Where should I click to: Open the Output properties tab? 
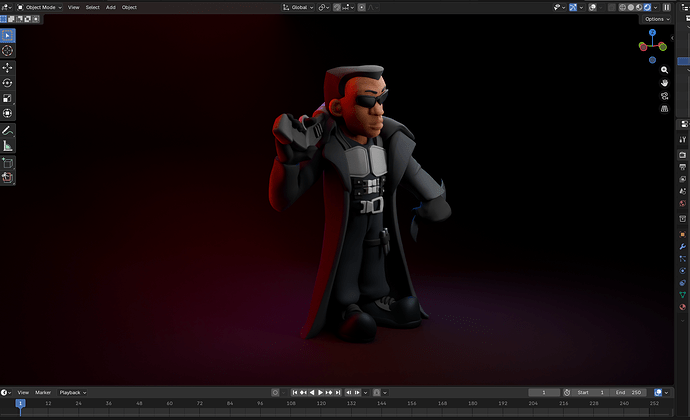(x=683, y=167)
